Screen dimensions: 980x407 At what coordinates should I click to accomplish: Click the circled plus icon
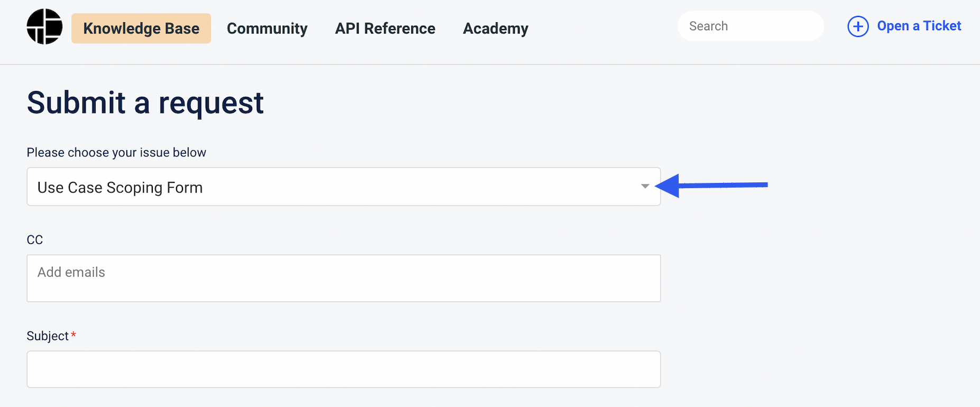coord(858,26)
